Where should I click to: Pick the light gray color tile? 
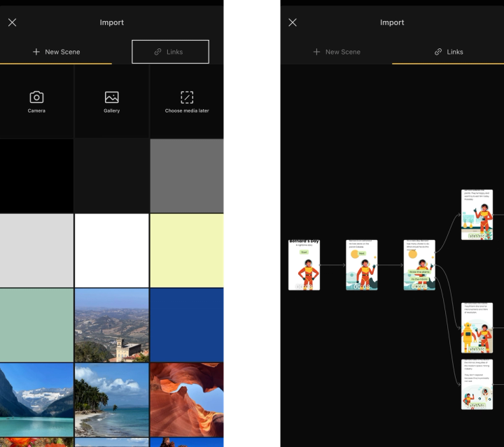click(x=36, y=250)
